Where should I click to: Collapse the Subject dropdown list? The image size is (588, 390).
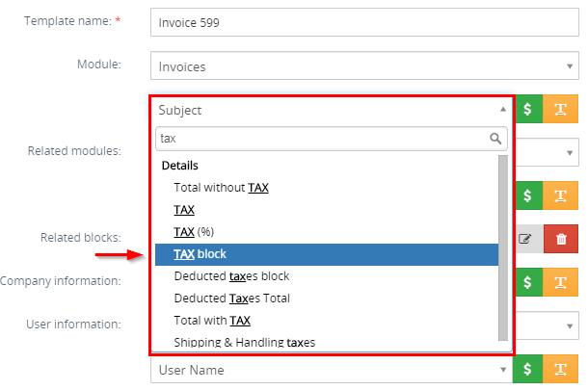502,110
